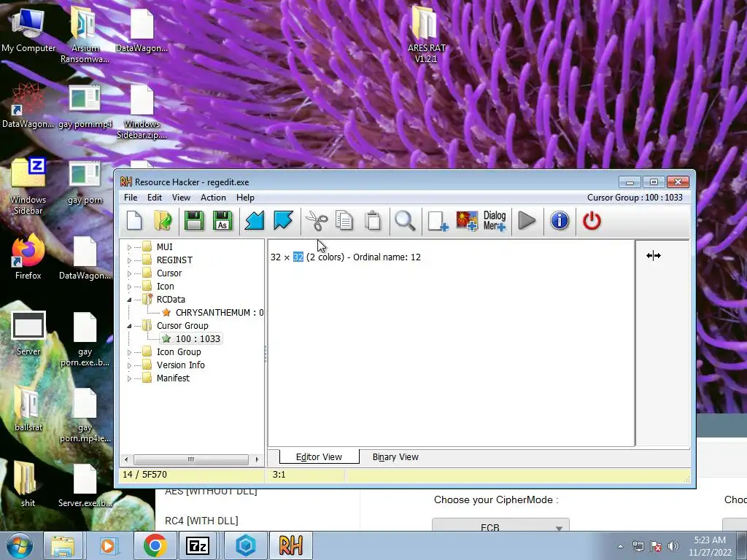This screenshot has height=560, width=747.
Task: Open the blue hexagon app taskbar icon
Action: point(246,545)
